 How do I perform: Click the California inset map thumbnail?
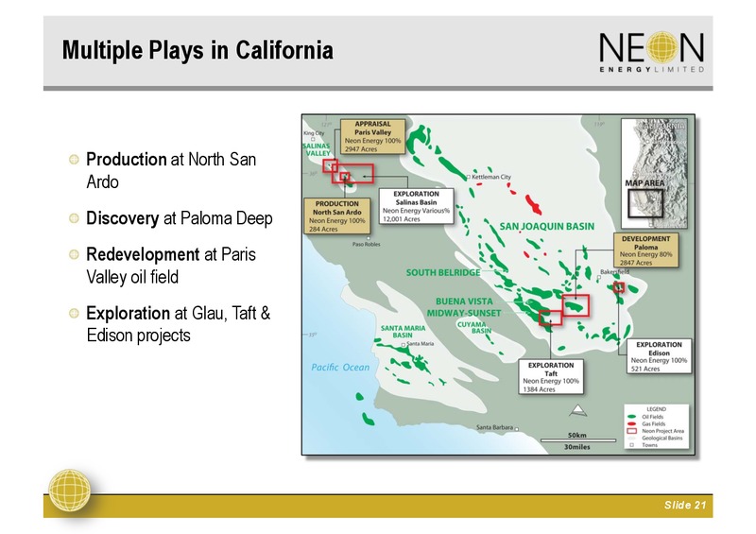pyautogui.click(x=654, y=174)
